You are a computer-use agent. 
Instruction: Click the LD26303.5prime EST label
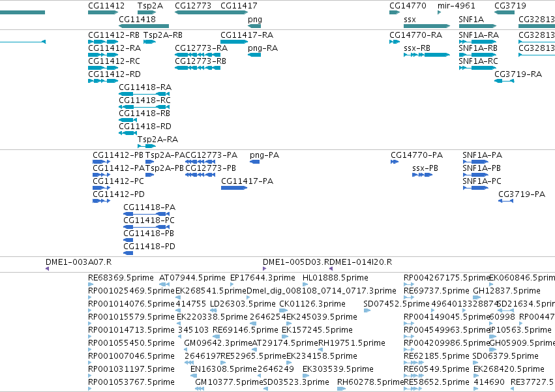[x=243, y=304]
